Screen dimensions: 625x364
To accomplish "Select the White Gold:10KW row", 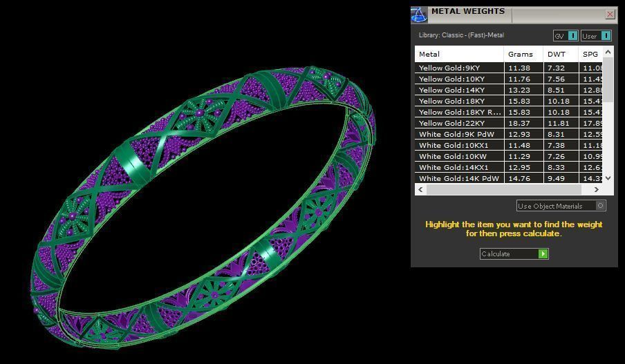I will click(509, 157).
